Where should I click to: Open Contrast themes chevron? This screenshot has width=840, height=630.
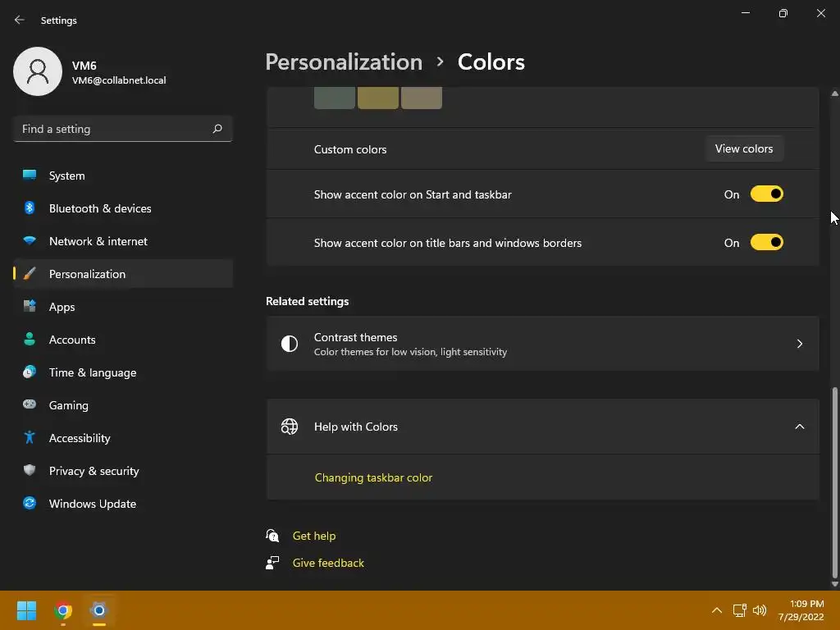[x=799, y=344]
